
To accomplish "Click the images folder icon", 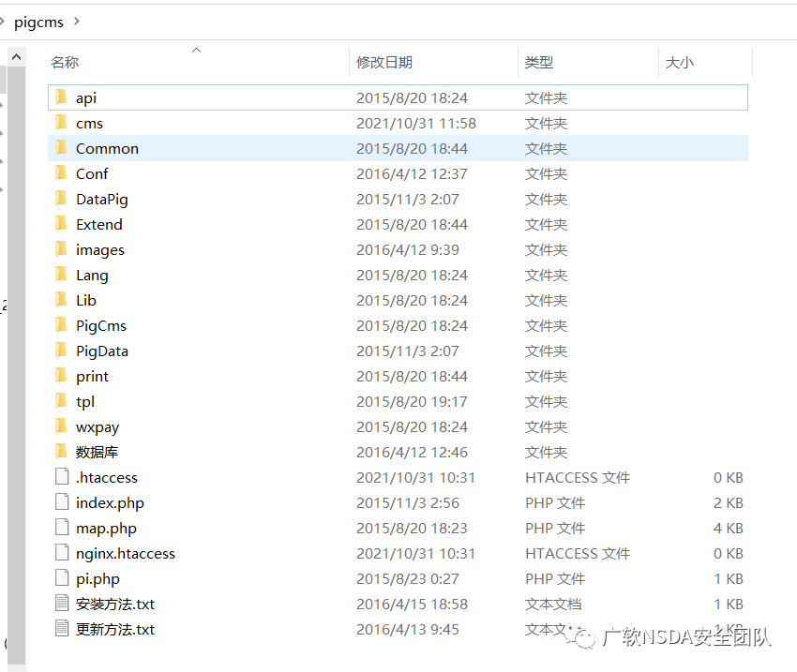I will (x=61, y=248).
